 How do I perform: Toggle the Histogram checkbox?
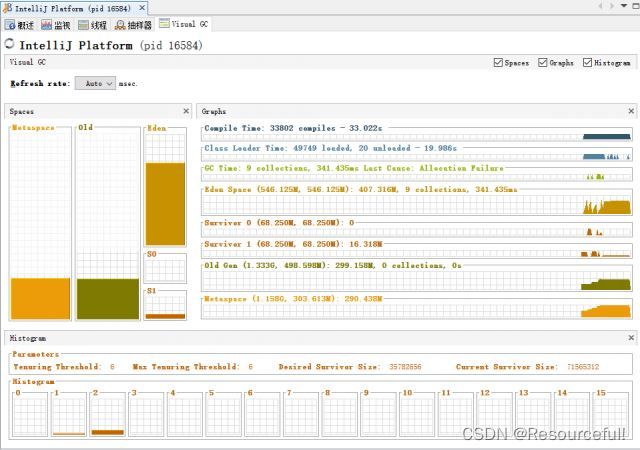pos(587,62)
